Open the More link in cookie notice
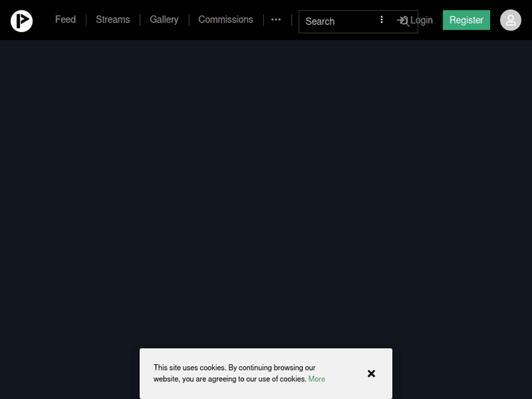The image size is (532, 399). 316,379
